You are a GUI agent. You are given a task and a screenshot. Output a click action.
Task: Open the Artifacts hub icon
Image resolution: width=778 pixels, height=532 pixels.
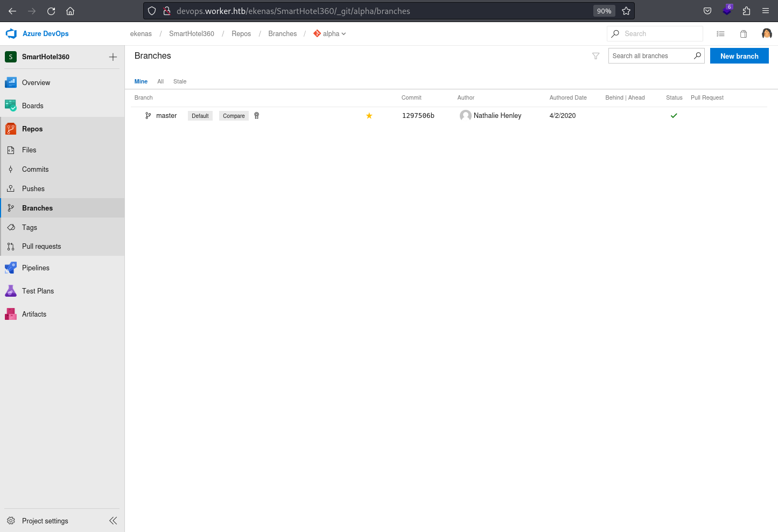[11, 314]
